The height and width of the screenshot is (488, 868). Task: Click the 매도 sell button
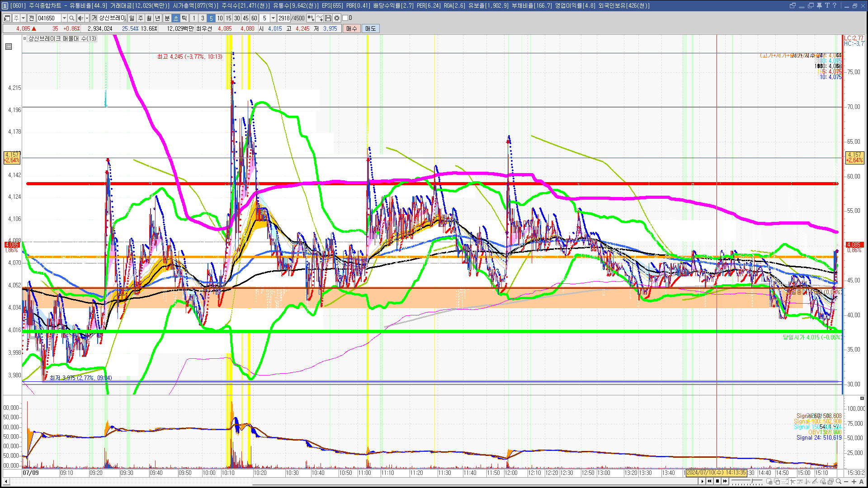[x=371, y=28]
